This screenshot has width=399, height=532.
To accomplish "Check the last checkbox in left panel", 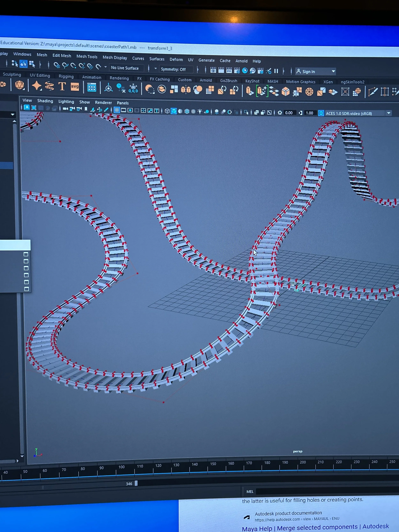I will 26,289.
